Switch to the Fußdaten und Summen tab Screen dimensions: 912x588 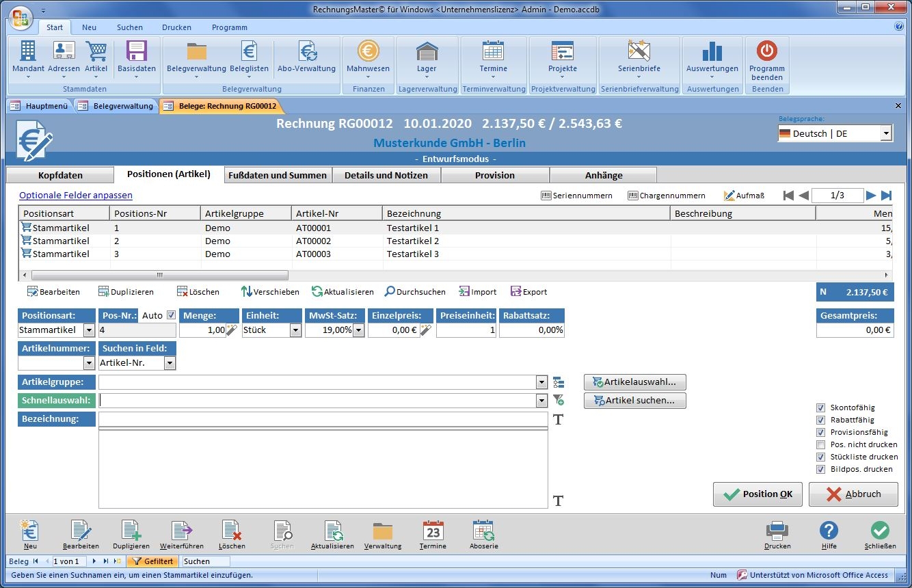(x=278, y=175)
